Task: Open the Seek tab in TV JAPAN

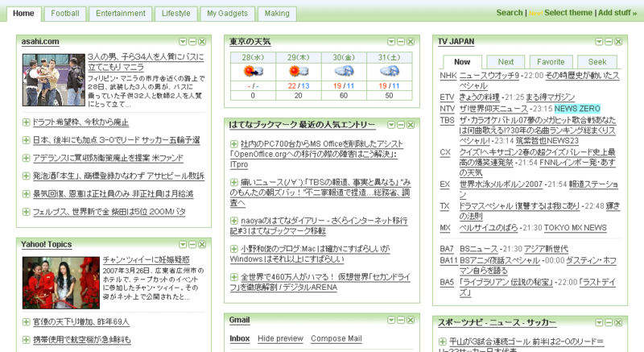Action: click(x=597, y=61)
